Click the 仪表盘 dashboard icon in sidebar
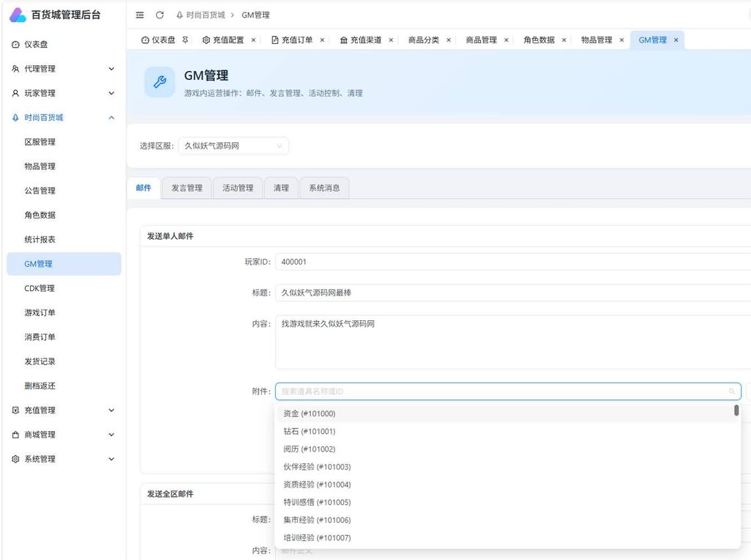This screenshot has width=751, height=560. point(15,45)
